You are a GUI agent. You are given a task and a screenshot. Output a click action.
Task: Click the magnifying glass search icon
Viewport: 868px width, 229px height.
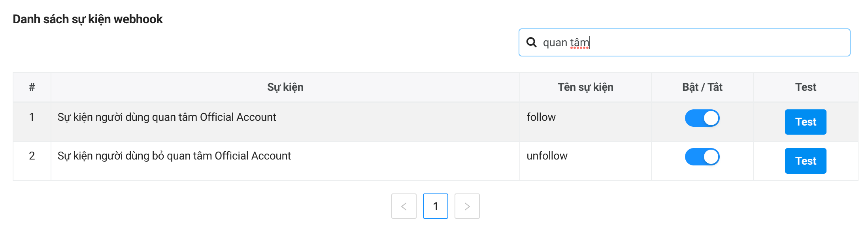pos(532,42)
